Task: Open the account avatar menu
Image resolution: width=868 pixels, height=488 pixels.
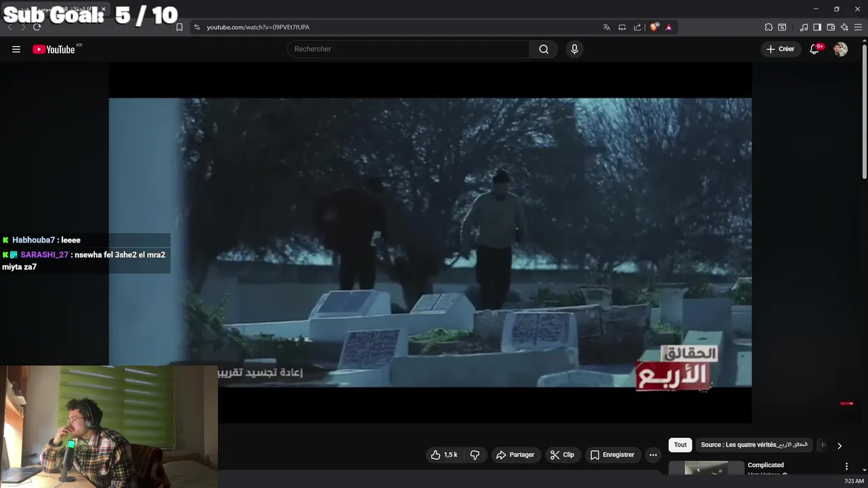Action: click(840, 49)
